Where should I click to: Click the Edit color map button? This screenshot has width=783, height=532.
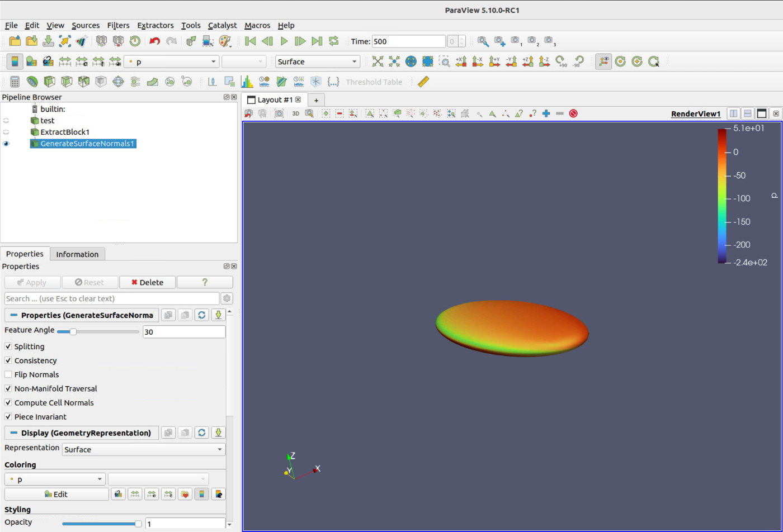56,494
